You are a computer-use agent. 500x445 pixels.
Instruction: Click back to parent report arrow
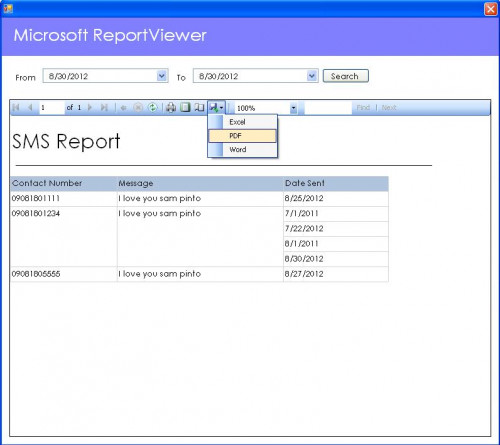coord(123,107)
